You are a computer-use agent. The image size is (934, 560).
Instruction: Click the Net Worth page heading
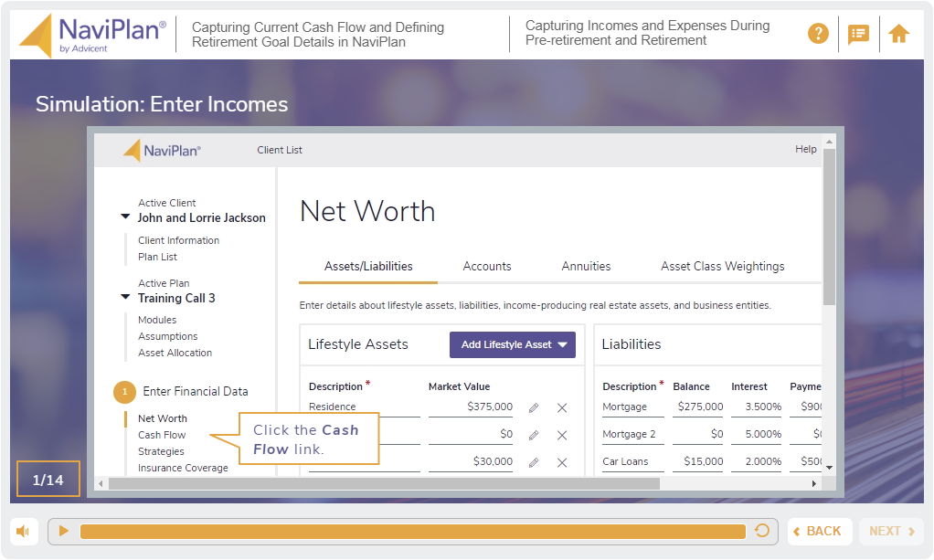pyautogui.click(x=367, y=212)
